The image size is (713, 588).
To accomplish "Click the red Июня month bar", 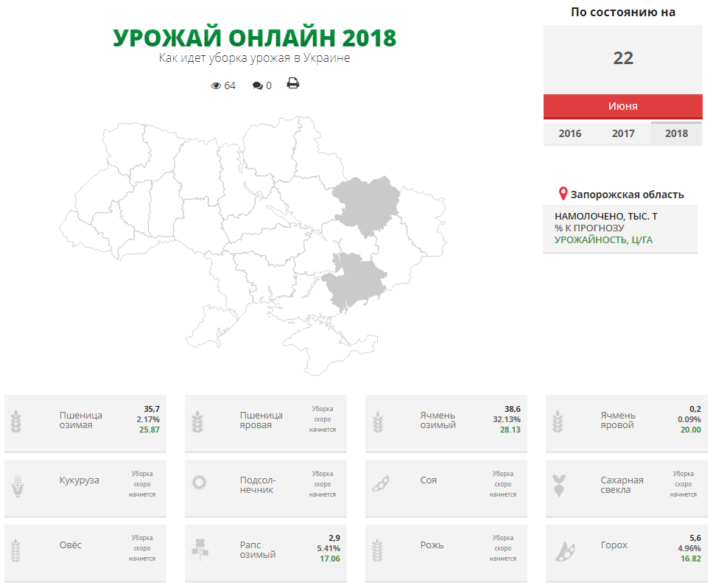I will click(x=623, y=106).
